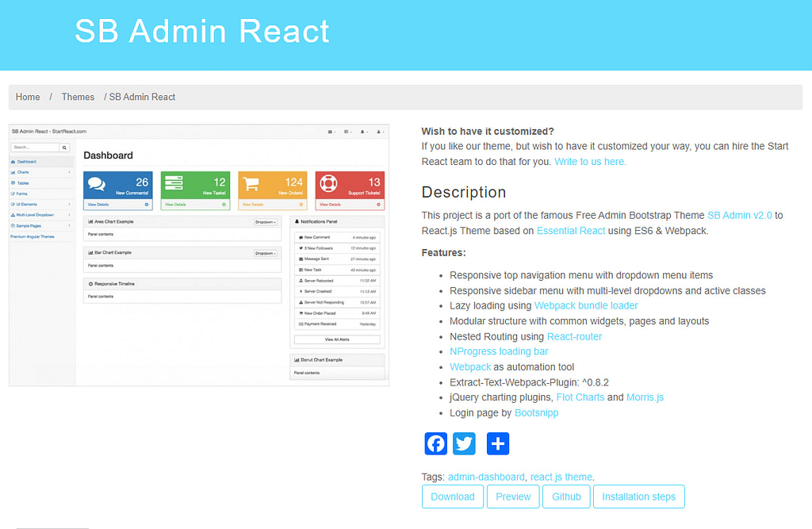
Task: Click the search input field in the sidebar
Action: coord(36,147)
